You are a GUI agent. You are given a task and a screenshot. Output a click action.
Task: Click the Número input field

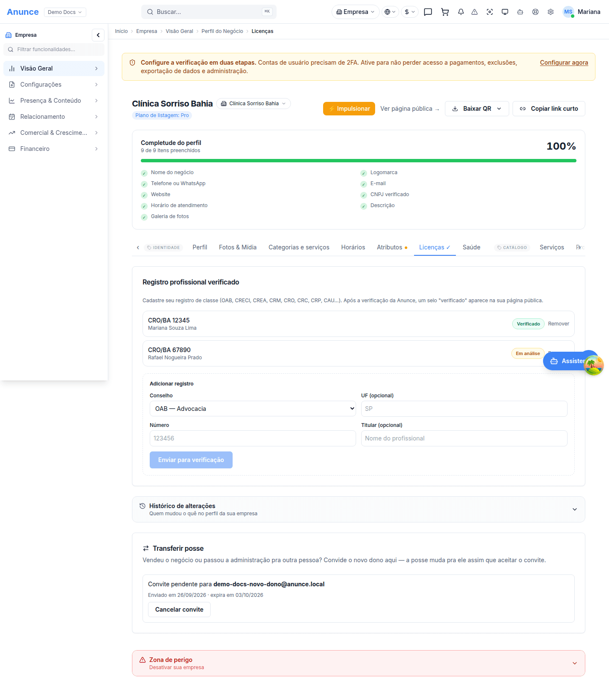253,438
